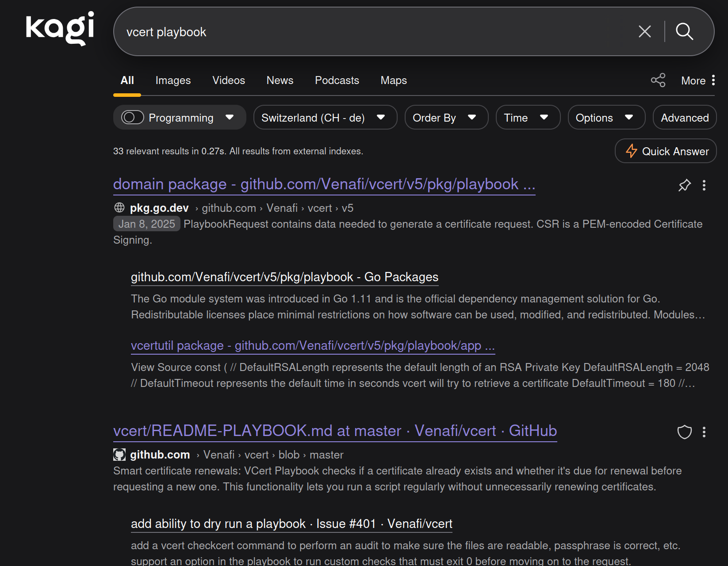Open options menu for pkg.go.dev result

click(x=704, y=185)
